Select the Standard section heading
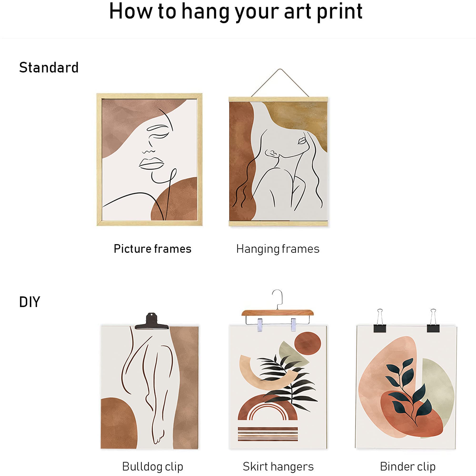 (x=49, y=68)
